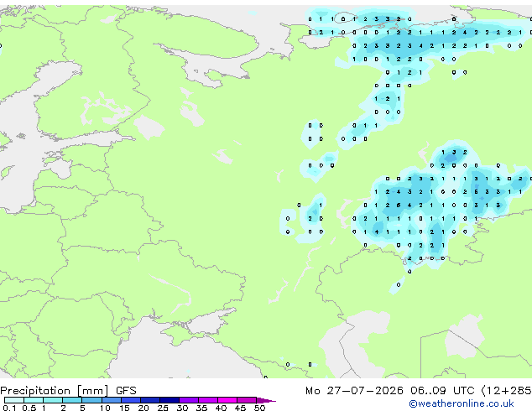Click the "Precipitation [mm]" title text
Image resolution: width=532 pixels, height=411 pixels.
[54, 391]
